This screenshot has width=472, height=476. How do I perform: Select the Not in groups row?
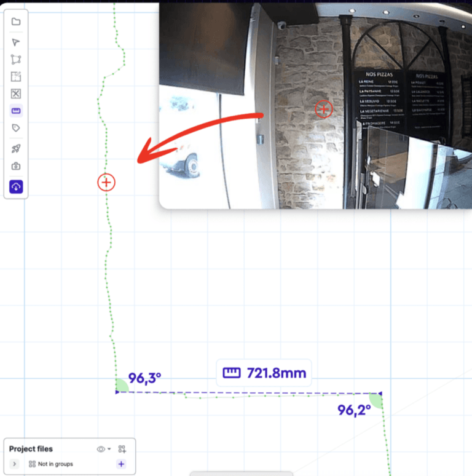tap(55, 464)
